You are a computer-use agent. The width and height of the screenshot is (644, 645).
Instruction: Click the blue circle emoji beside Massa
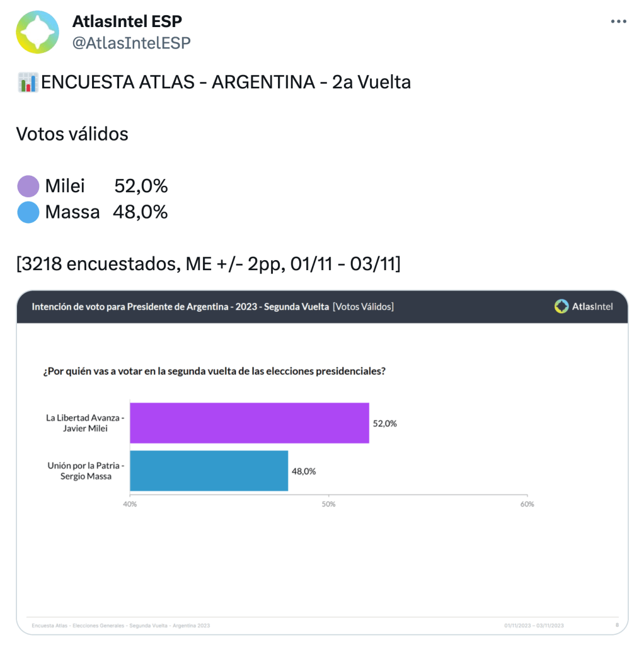(28, 212)
